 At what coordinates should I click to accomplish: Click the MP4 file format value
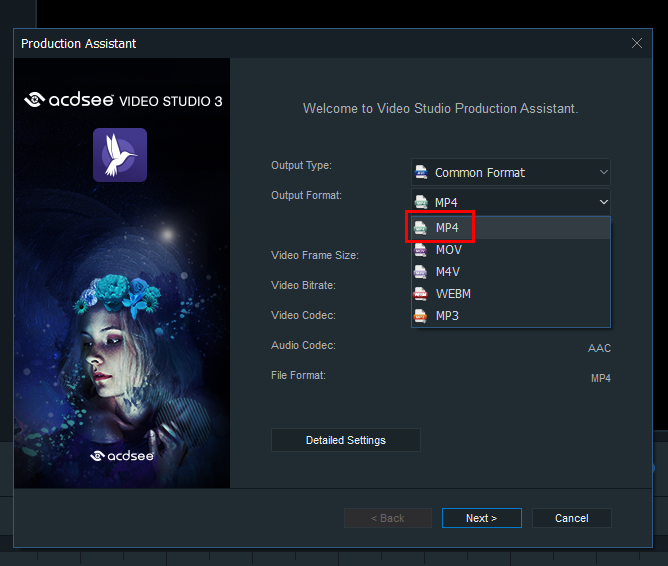pos(601,378)
